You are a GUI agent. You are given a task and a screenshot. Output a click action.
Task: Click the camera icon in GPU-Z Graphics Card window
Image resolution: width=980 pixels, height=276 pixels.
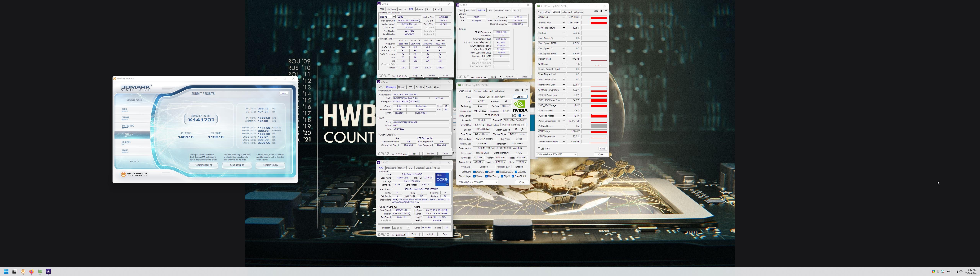[517, 90]
